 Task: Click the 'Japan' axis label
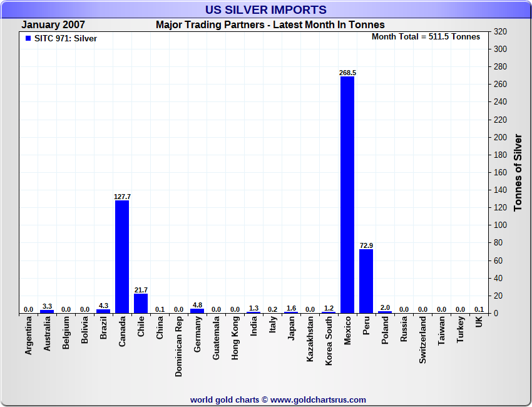click(291, 328)
